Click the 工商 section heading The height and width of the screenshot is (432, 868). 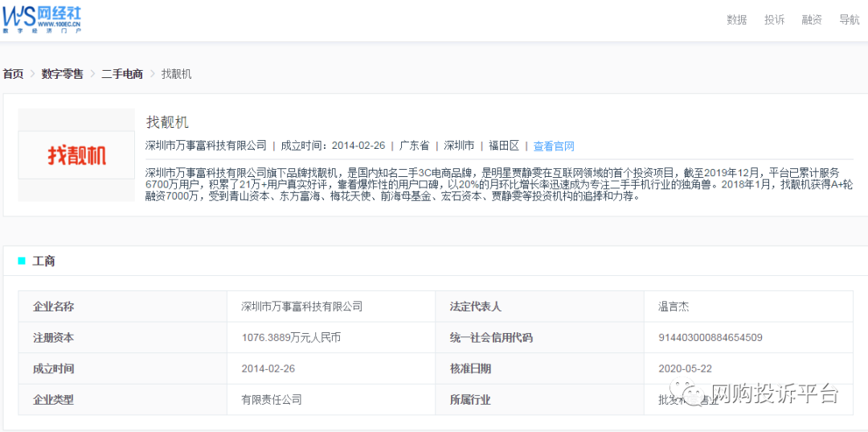tap(43, 261)
